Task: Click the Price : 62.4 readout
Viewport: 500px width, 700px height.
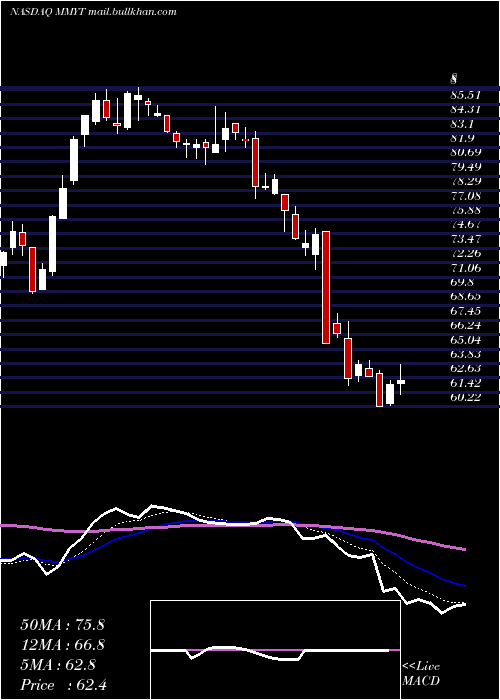Action: [x=63, y=685]
